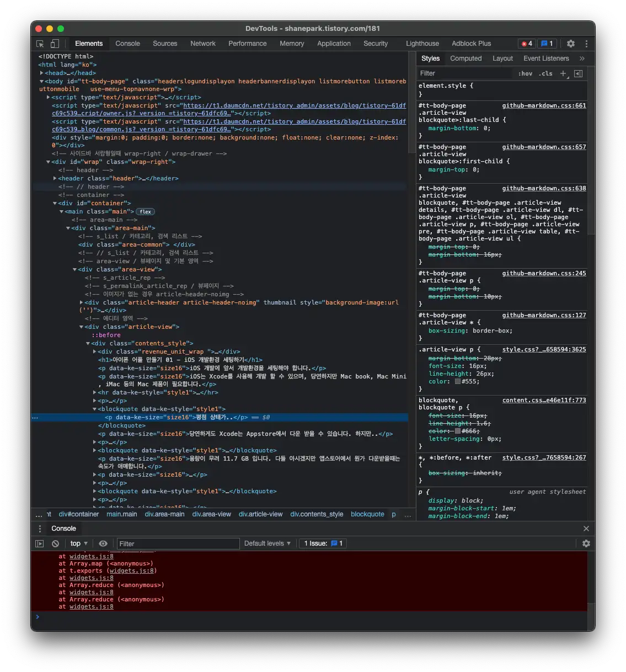Click the 1 Issue button in console
Screen dimensions: 626x672
[x=324, y=543]
